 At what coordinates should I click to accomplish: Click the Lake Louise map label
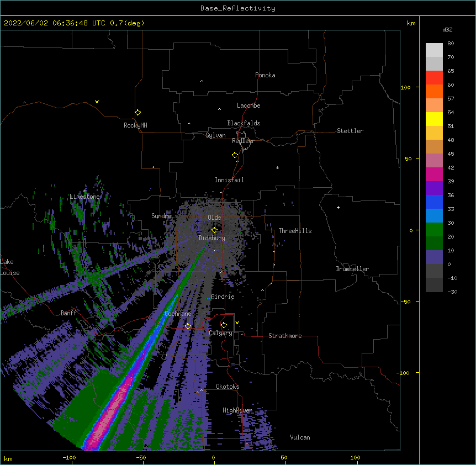(10, 267)
